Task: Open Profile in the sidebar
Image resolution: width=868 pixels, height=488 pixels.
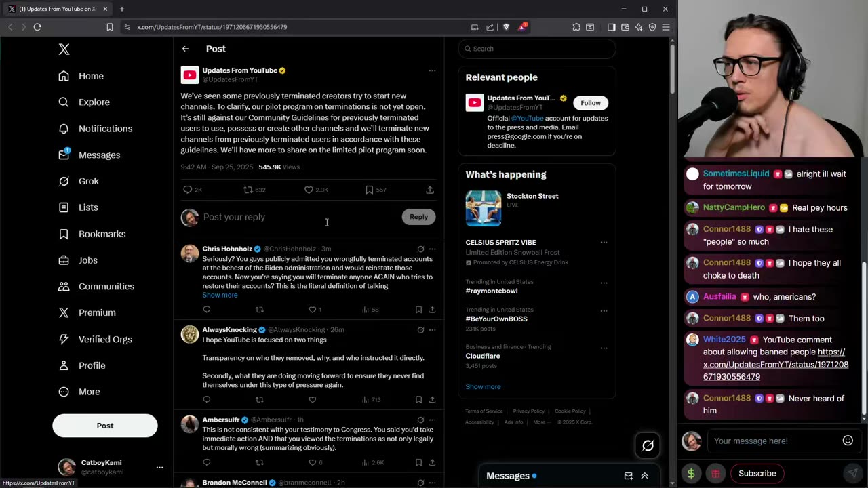Action: coord(81,365)
